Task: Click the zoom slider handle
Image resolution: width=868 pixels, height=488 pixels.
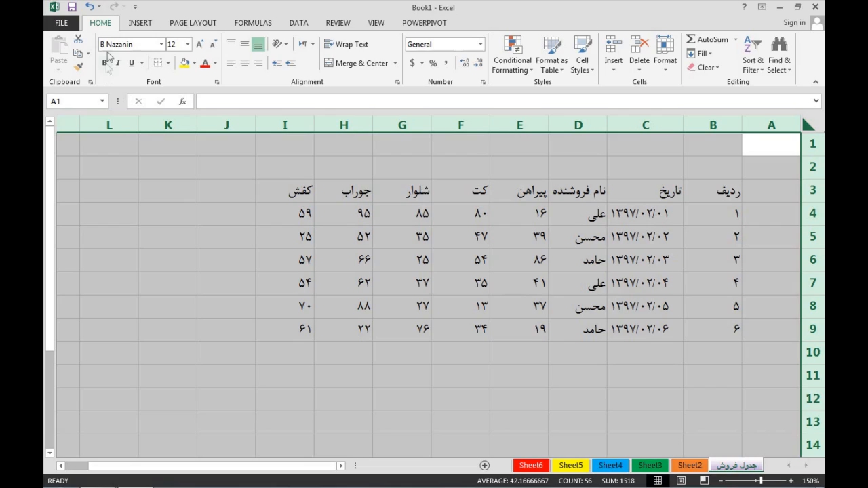Action: tap(761, 481)
